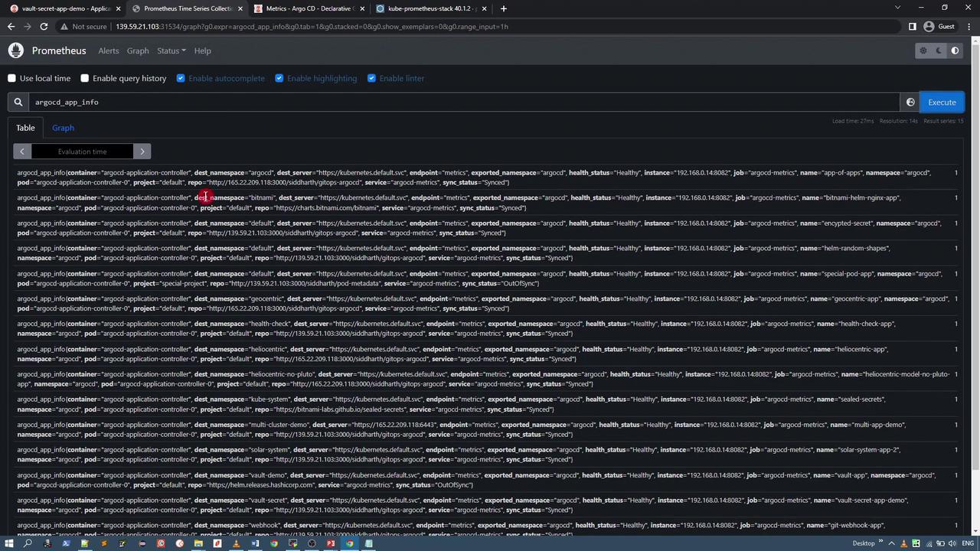
Task: Click the result row named vault-secret-app-demo
Action: tap(486, 505)
